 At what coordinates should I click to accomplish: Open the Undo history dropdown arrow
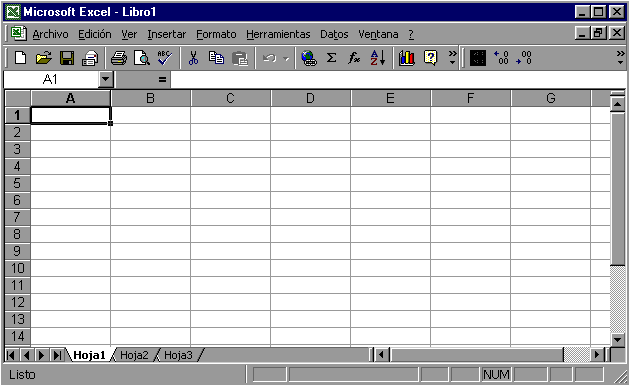[x=286, y=59]
